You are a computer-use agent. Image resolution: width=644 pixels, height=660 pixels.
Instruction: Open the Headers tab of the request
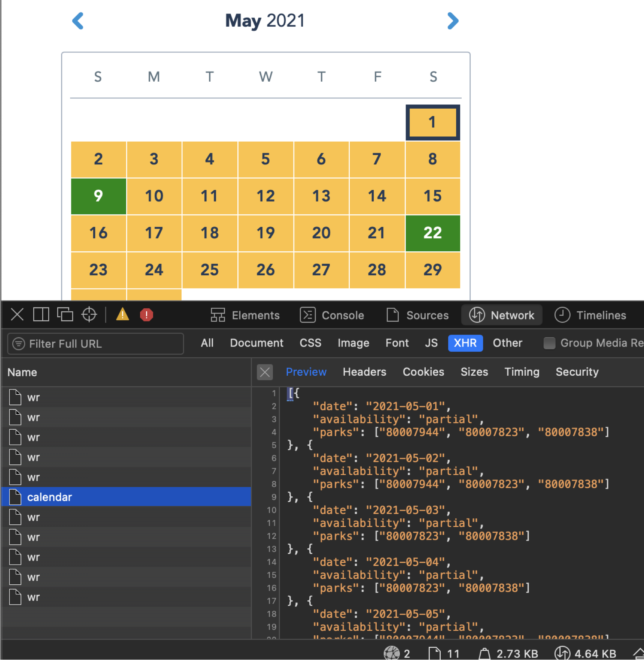click(x=364, y=372)
